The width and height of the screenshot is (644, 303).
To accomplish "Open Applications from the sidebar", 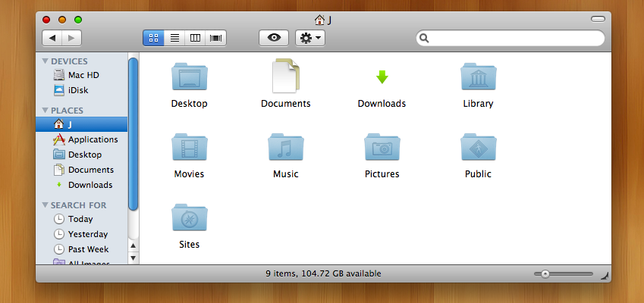I will click(81, 139).
